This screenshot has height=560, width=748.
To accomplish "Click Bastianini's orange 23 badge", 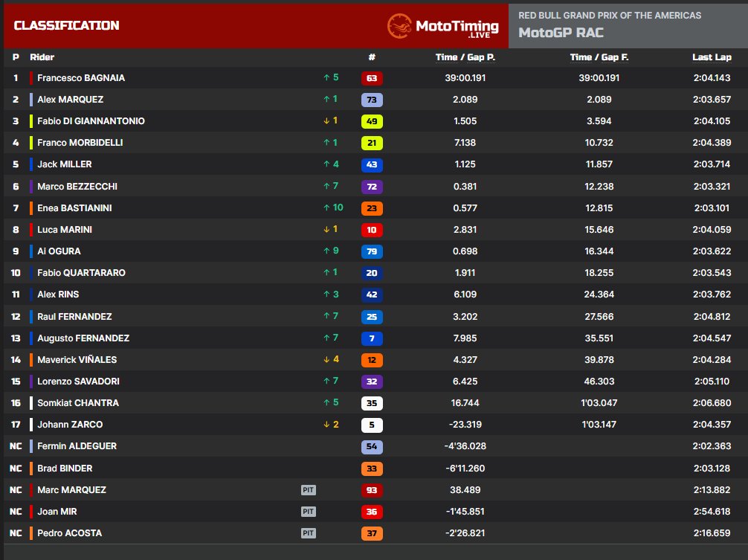I will (372, 208).
